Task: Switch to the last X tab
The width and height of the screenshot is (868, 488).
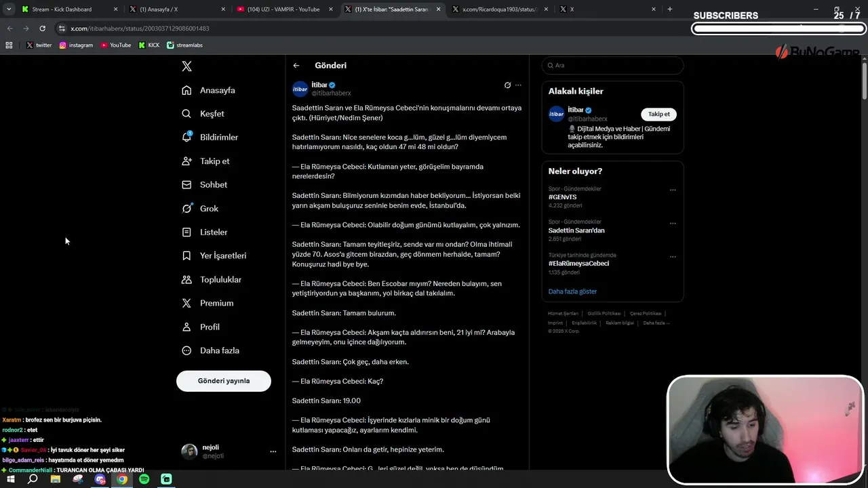Action: click(607, 9)
